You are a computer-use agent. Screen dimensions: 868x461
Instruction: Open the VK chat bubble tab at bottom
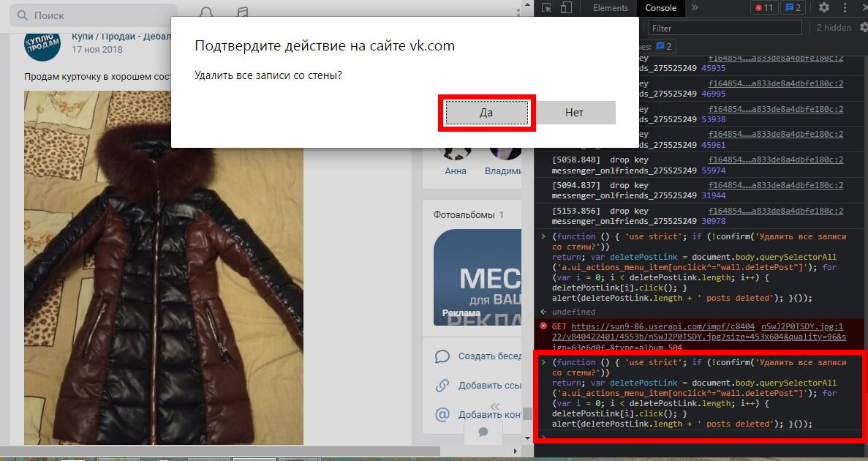coord(483,432)
